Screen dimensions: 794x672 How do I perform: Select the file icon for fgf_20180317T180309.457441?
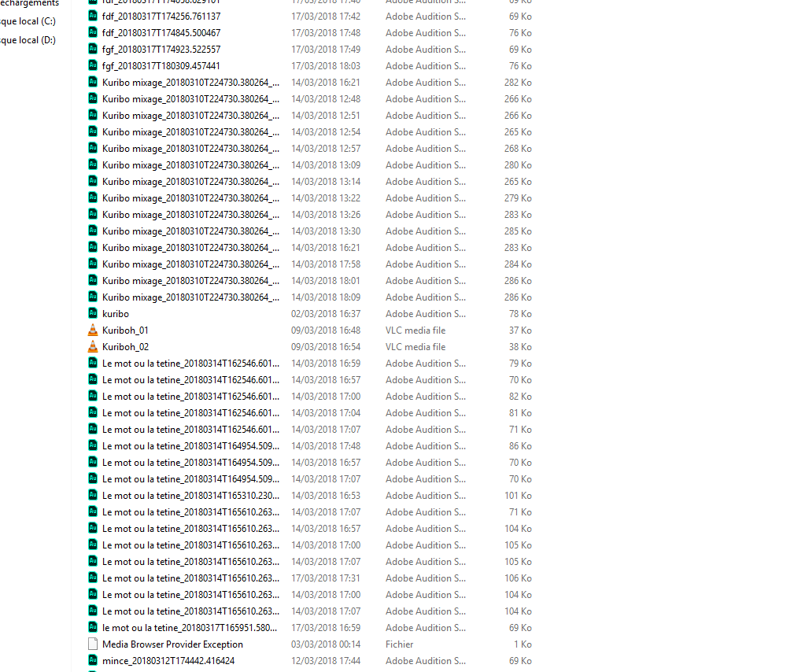coord(93,65)
